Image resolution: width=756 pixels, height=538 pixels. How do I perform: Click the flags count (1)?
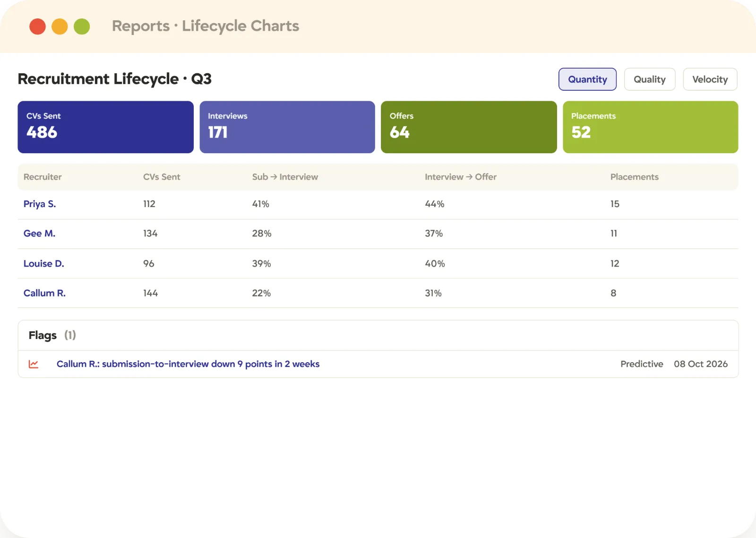click(x=70, y=335)
